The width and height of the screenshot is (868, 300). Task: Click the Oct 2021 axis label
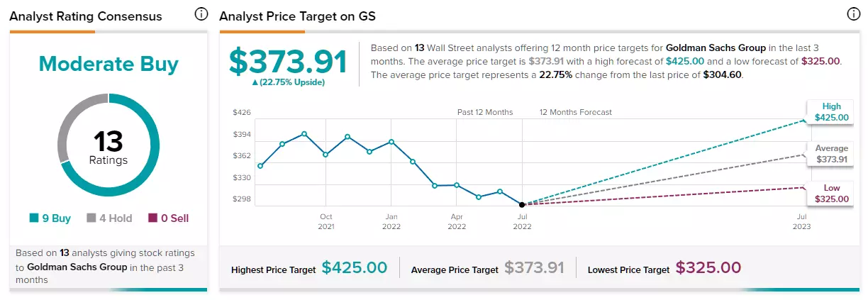click(325, 221)
